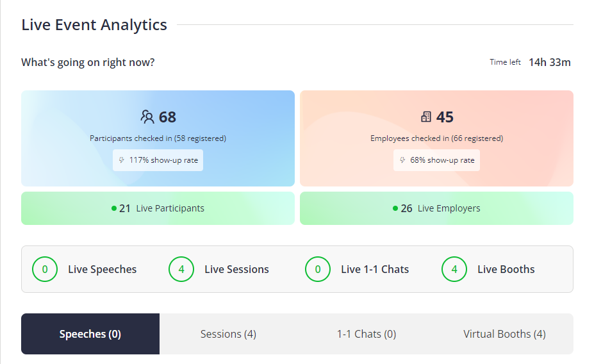
Task: Click the Live Sessions circle showing 4
Action: coord(181,269)
